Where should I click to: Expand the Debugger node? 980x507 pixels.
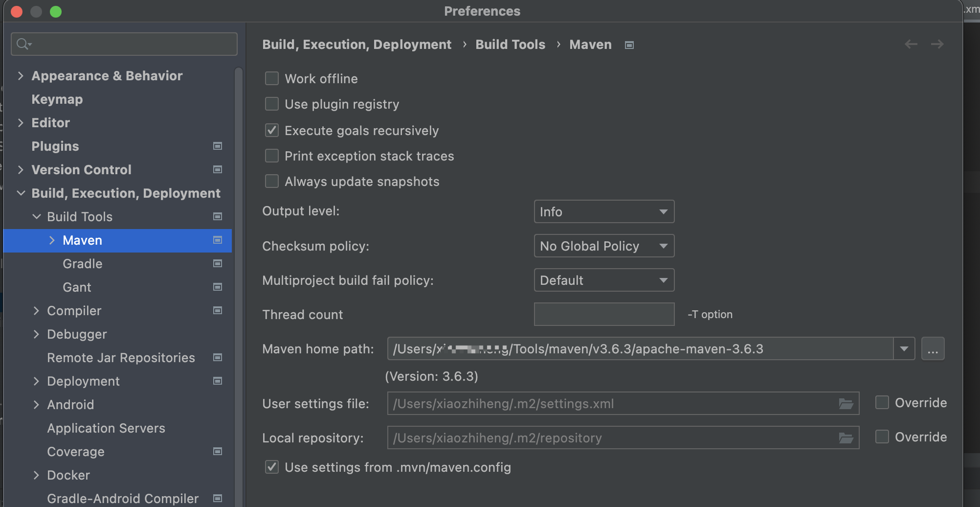pos(36,334)
